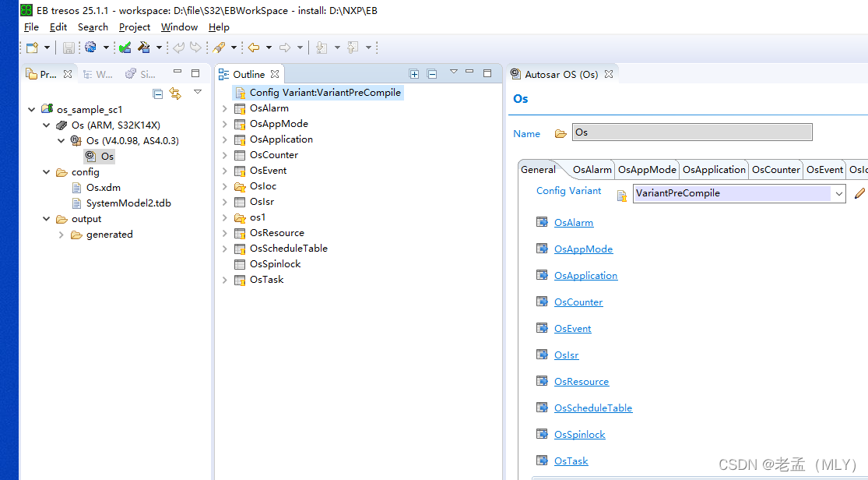Open the OsCounter link
This screenshot has height=480, width=868.
coord(578,302)
